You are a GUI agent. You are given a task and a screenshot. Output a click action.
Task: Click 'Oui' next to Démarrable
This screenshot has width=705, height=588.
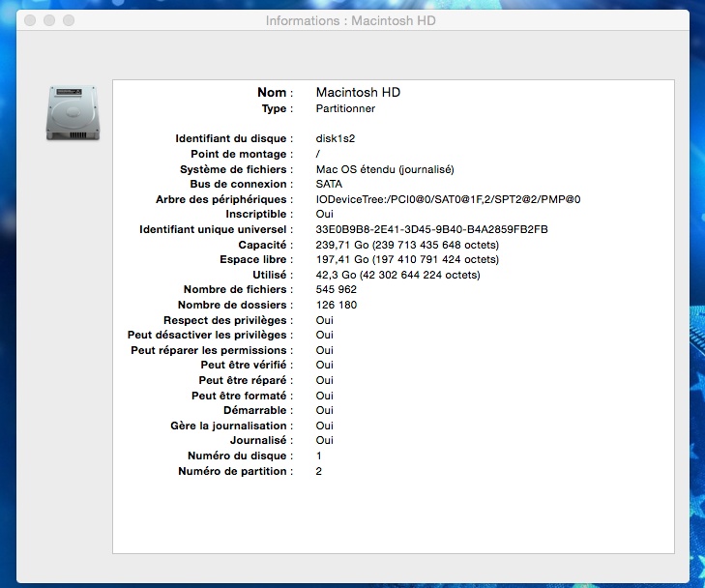pyautogui.click(x=325, y=410)
